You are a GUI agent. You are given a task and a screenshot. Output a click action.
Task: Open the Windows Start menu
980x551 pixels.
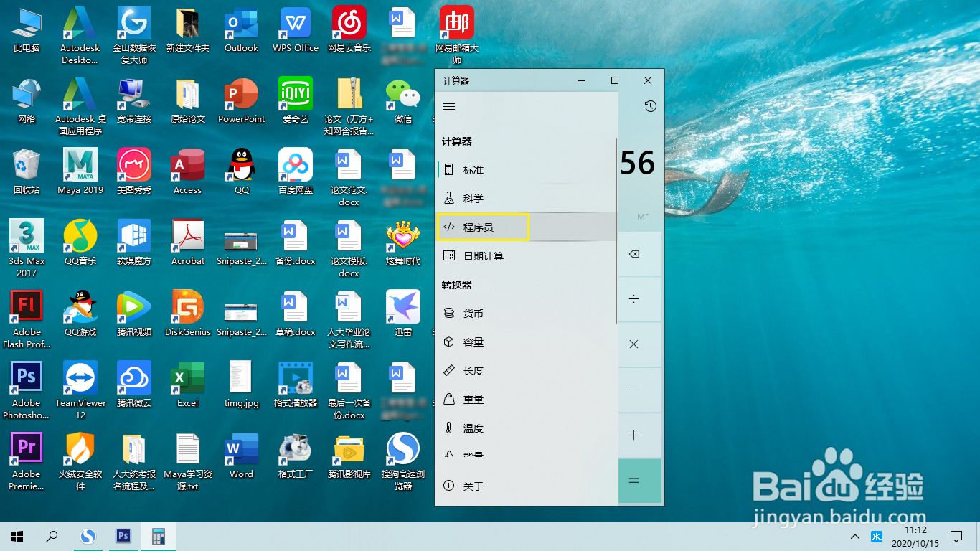pyautogui.click(x=17, y=537)
